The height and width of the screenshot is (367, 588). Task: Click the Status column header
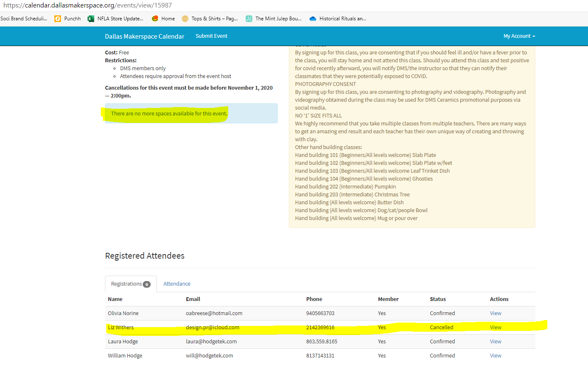click(x=438, y=299)
